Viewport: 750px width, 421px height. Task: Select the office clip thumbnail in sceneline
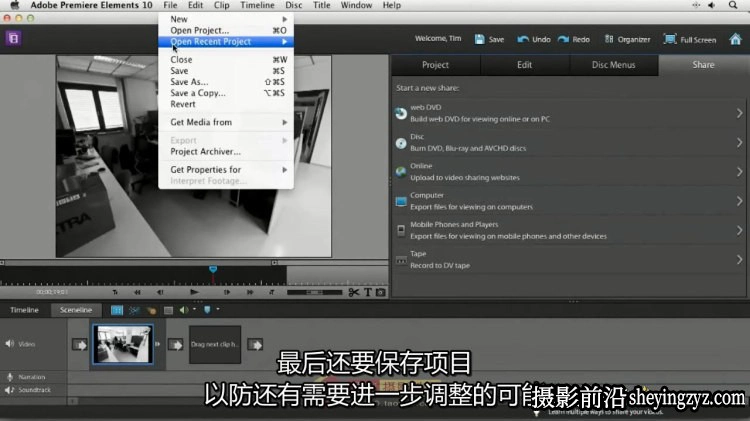point(123,344)
